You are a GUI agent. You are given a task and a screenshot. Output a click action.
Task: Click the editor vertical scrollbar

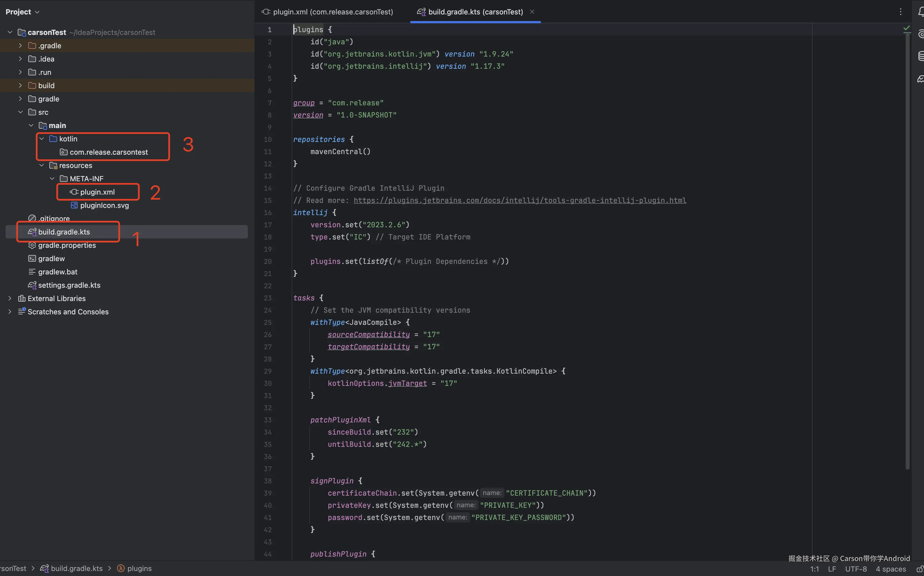907,248
